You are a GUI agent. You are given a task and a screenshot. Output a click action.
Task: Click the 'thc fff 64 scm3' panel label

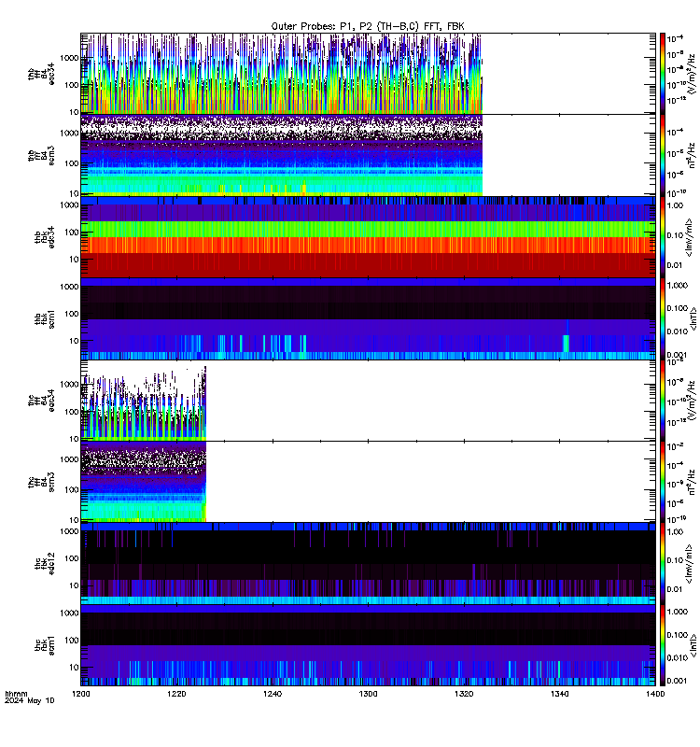coord(41,482)
